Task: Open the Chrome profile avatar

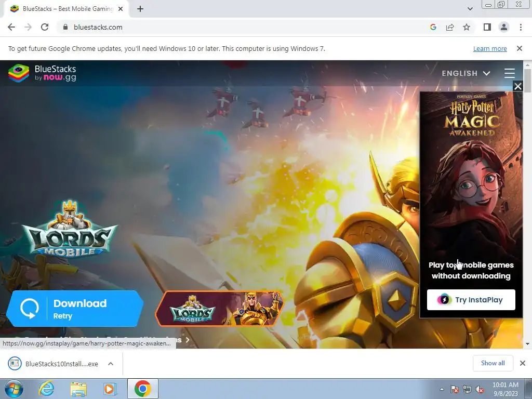Action: tap(504, 27)
